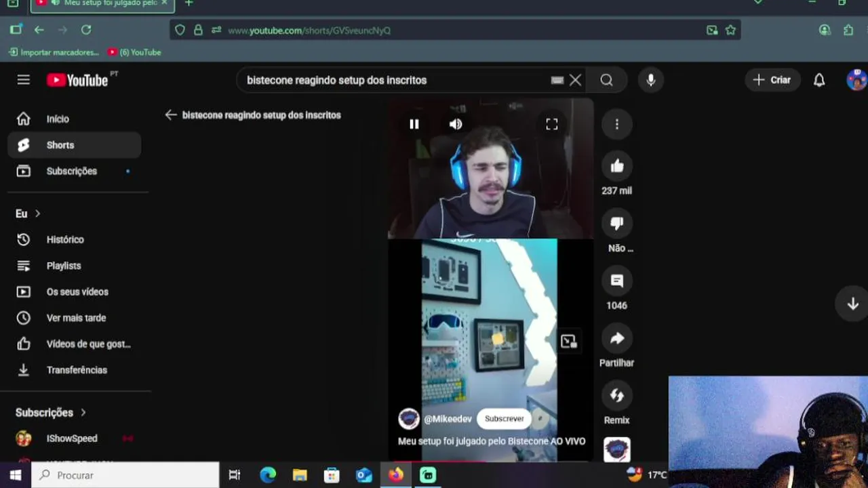This screenshot has height=488, width=868.
Task: Open Microsoft Edge from the taskbar
Action: tap(268, 475)
